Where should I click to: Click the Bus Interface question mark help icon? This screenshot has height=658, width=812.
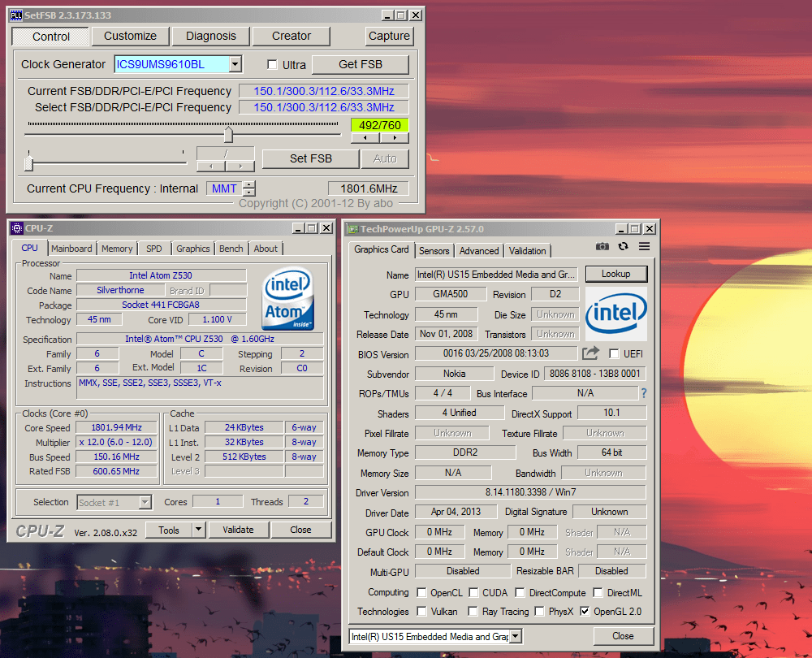click(643, 392)
